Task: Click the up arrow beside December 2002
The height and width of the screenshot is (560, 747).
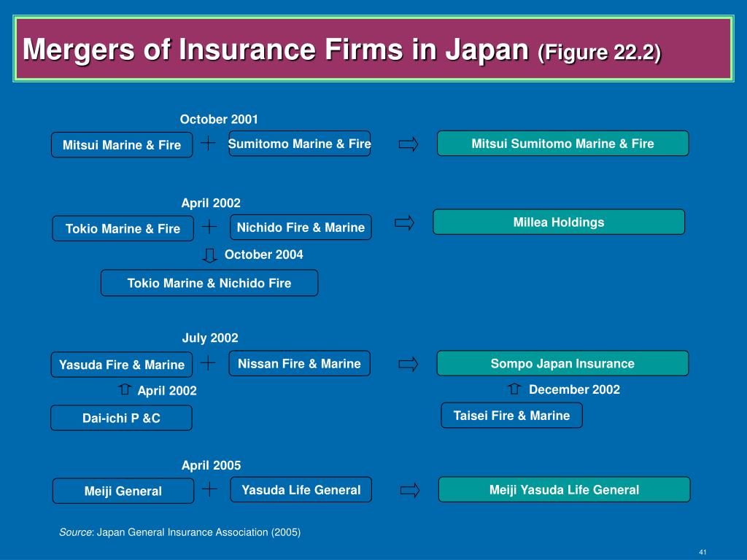Action: pyautogui.click(x=514, y=389)
